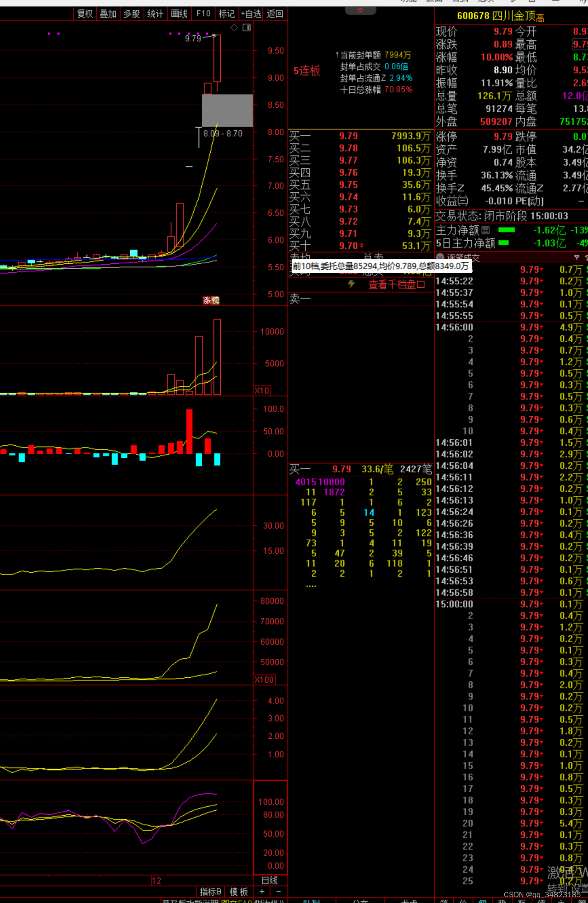Viewport: 588px width, 903px height.
Task: Click the 9.79 high price label
Action: click(x=193, y=38)
